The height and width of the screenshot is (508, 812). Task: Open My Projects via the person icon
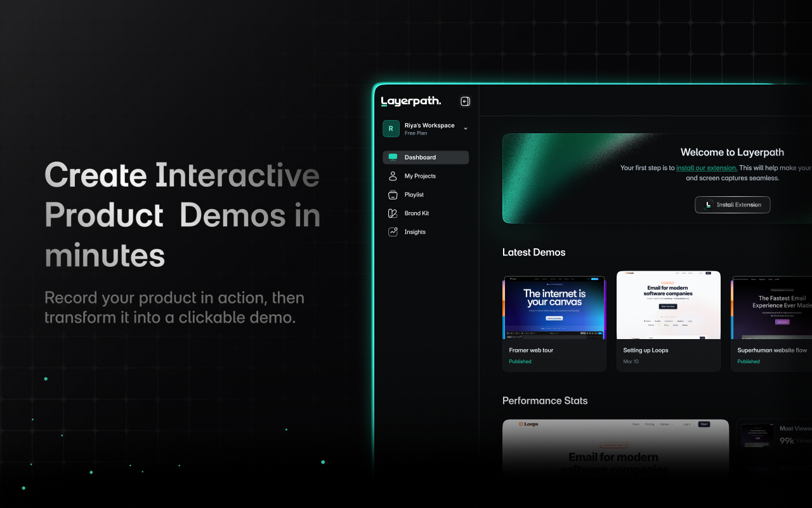[x=393, y=176]
